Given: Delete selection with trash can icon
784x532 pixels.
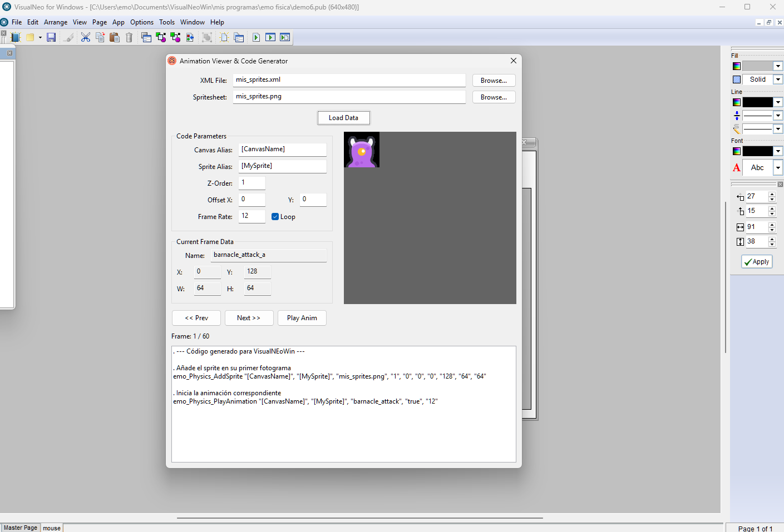Looking at the screenshot, I should 129,37.
